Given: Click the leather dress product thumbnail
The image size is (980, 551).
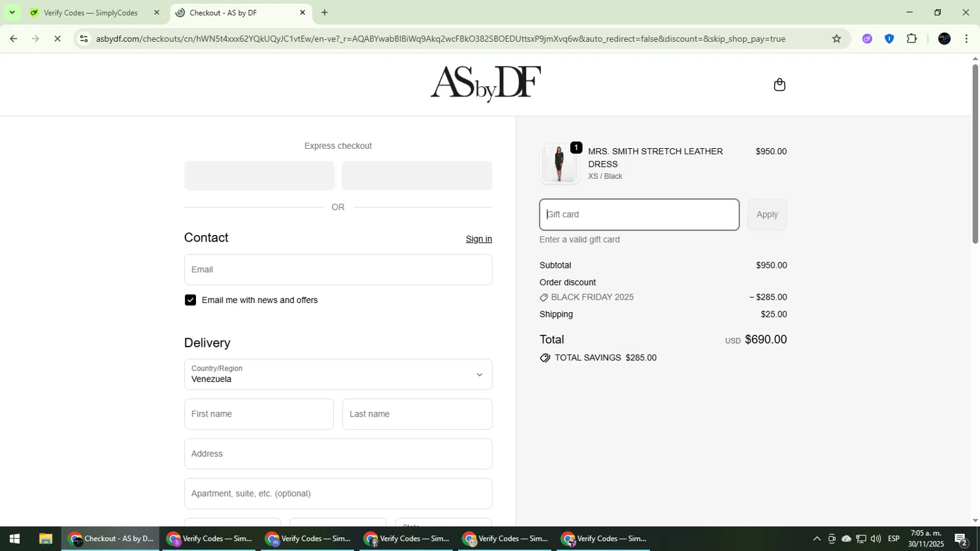Looking at the screenshot, I should pyautogui.click(x=559, y=164).
